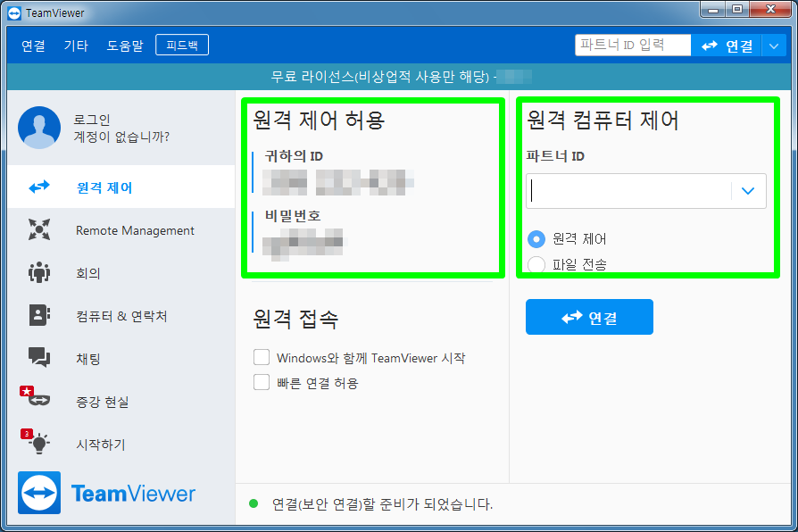Click the 계정이 없습니까? link
Image resolution: width=798 pixels, height=532 pixels.
121,137
